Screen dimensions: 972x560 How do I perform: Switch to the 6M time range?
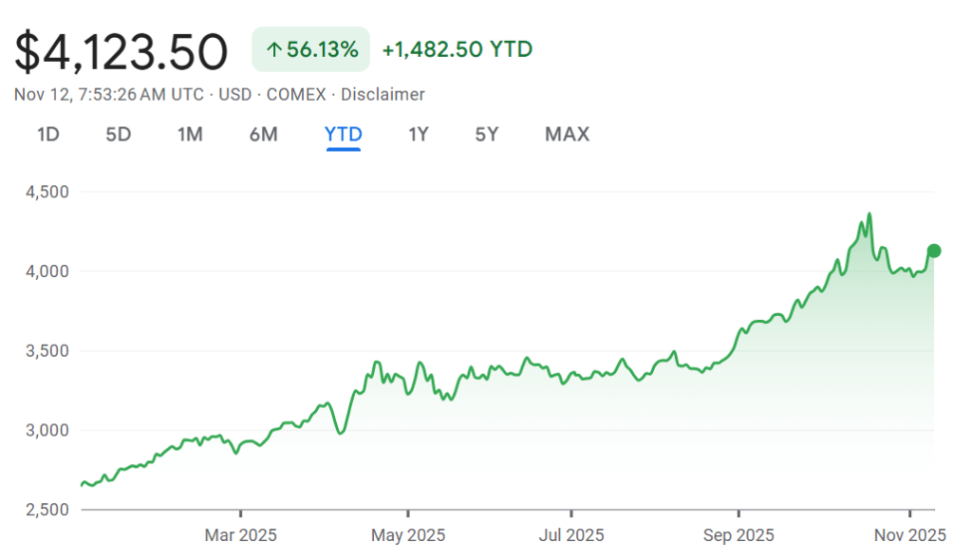(x=264, y=135)
